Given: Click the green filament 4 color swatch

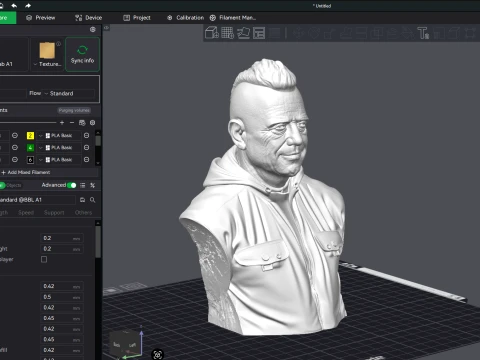Looking at the screenshot, I should pos(30,147).
